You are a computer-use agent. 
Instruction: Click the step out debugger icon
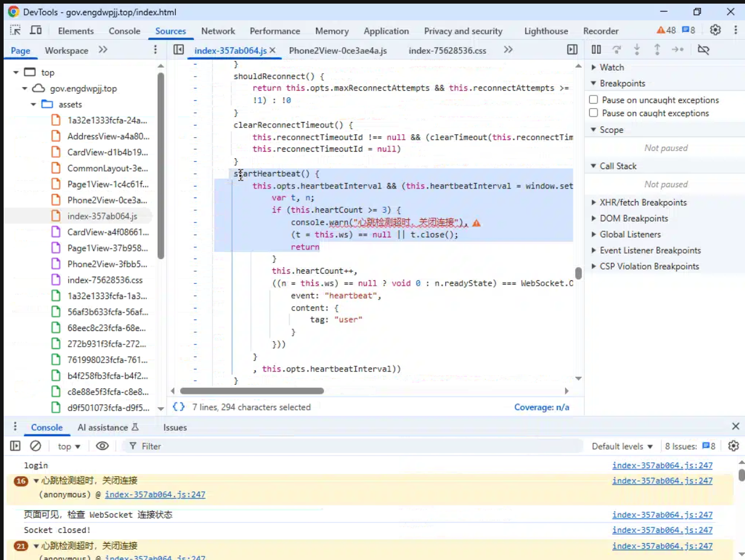657,50
